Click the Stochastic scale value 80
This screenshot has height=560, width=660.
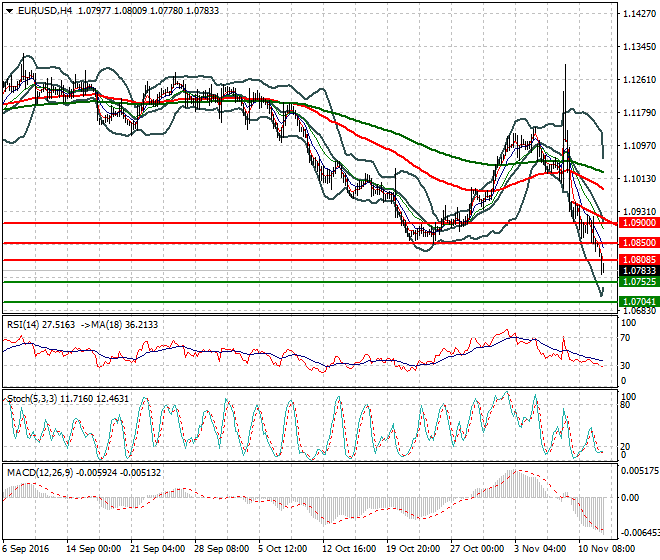pos(625,405)
